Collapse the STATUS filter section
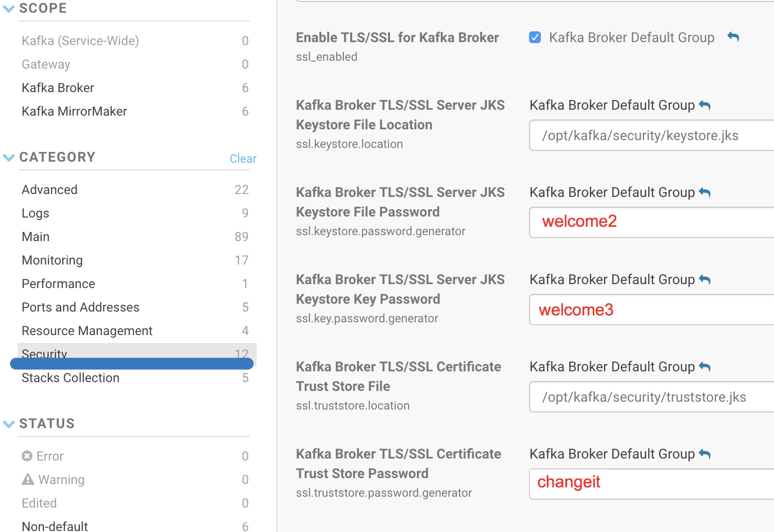This screenshot has height=532, width=774. tap(9, 424)
